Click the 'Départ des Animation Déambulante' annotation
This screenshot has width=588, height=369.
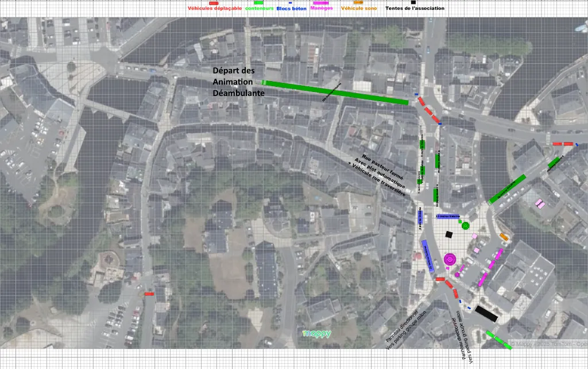[x=238, y=82]
